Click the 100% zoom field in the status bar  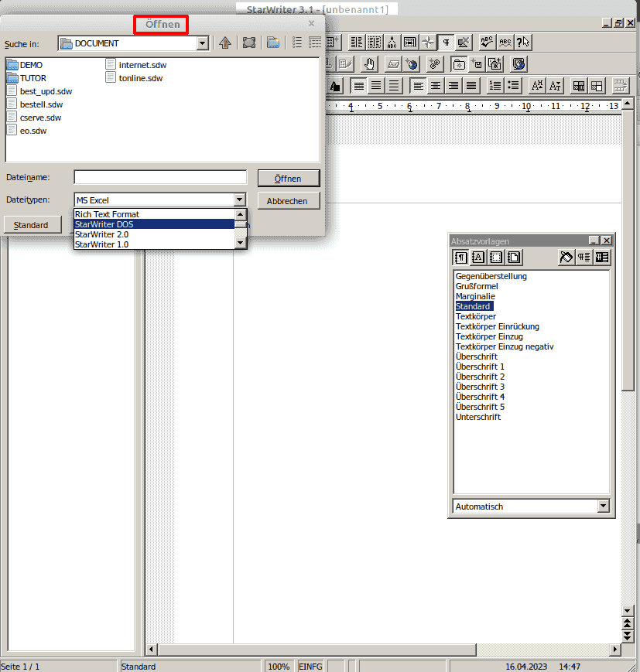[x=279, y=667]
